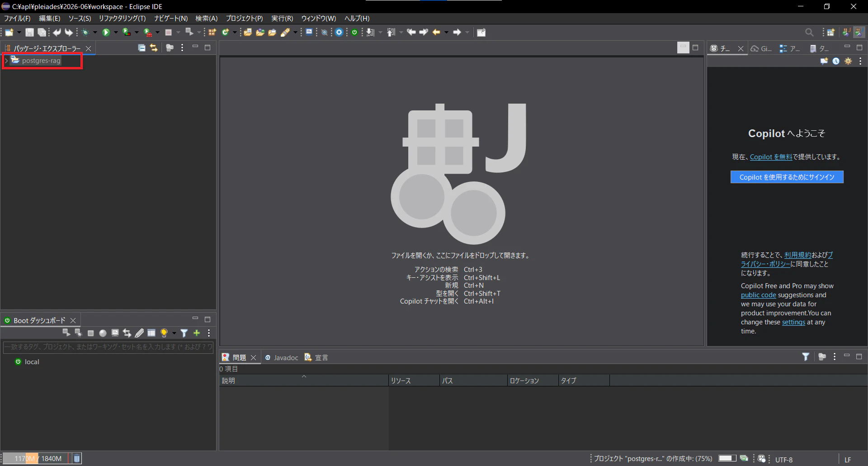Open the New file dropdown arrow
The image size is (868, 466).
tap(19, 32)
